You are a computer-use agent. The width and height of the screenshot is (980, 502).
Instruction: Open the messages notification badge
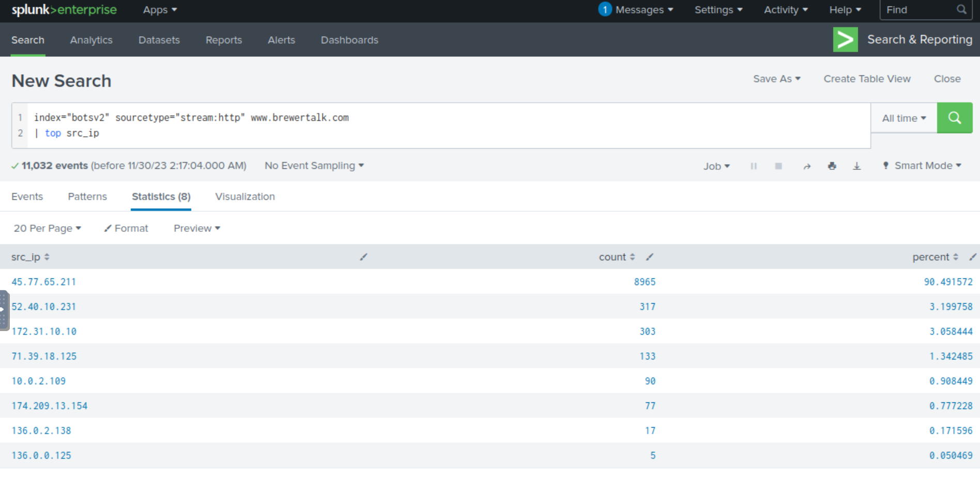coord(605,9)
